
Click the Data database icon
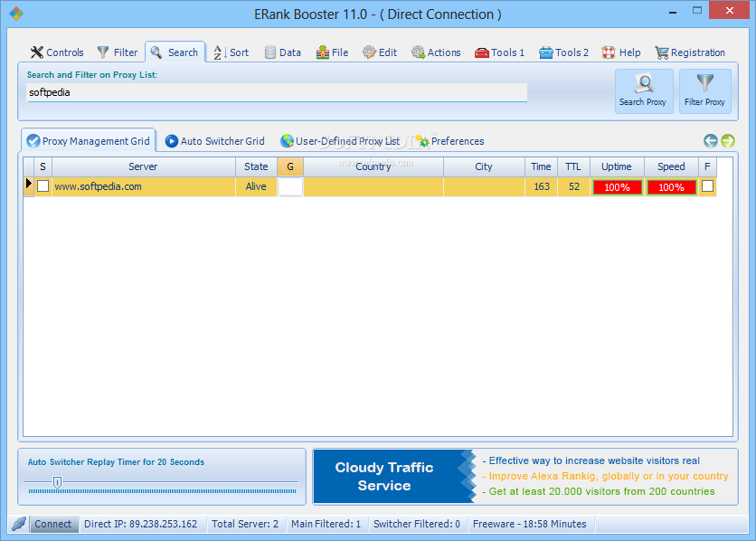[x=270, y=52]
